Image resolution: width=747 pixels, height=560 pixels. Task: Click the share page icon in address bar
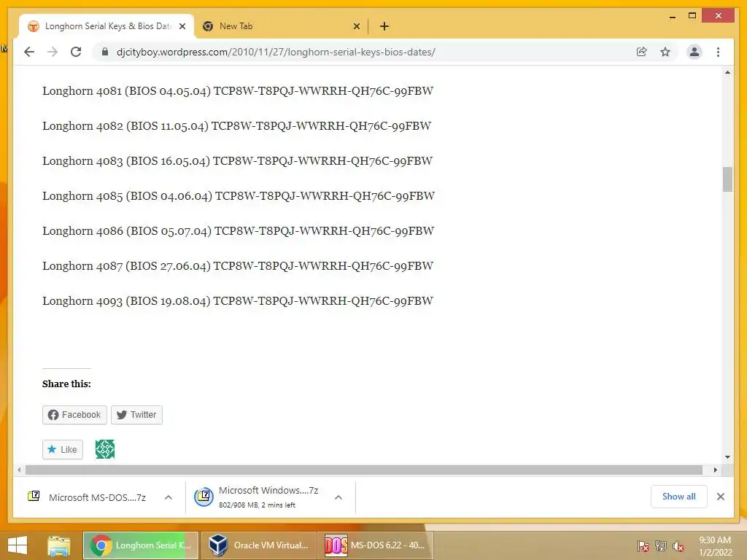tap(642, 52)
